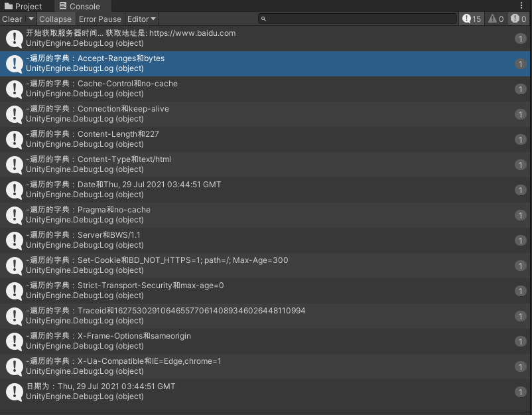Click log icon for Content-Length entry

tap(14, 139)
